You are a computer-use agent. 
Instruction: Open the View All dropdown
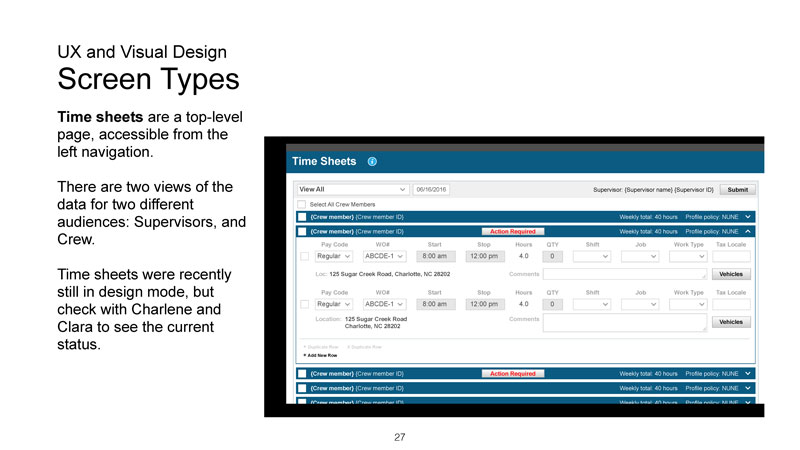(x=353, y=189)
